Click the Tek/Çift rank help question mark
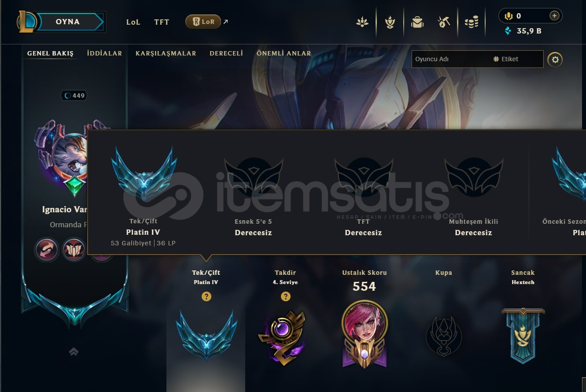Screen dimensions: 586x392 pos(206,296)
